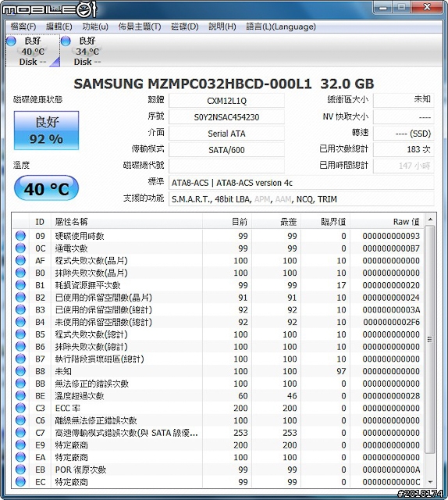
Task: Click status icon of attribute EB
Action: point(20,470)
